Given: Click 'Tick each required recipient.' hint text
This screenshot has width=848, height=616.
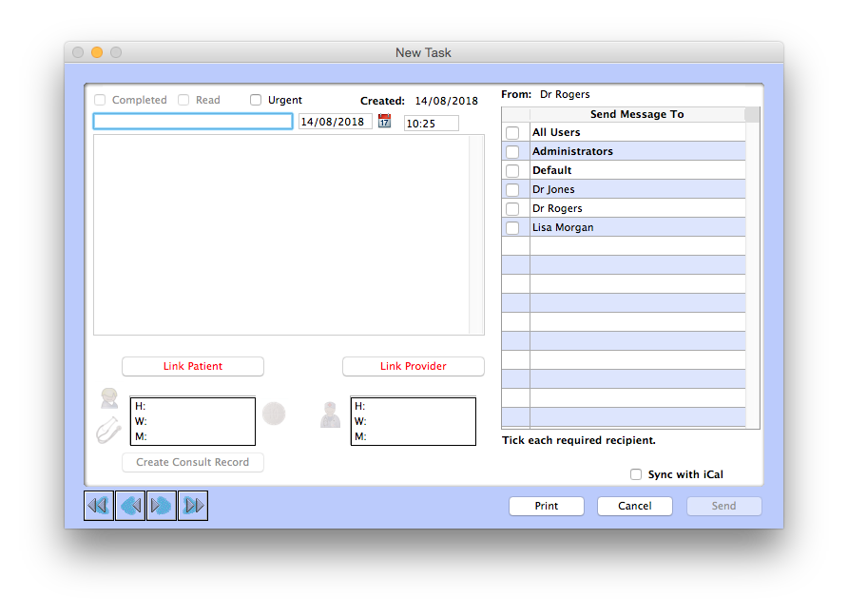Looking at the screenshot, I should pos(579,440).
